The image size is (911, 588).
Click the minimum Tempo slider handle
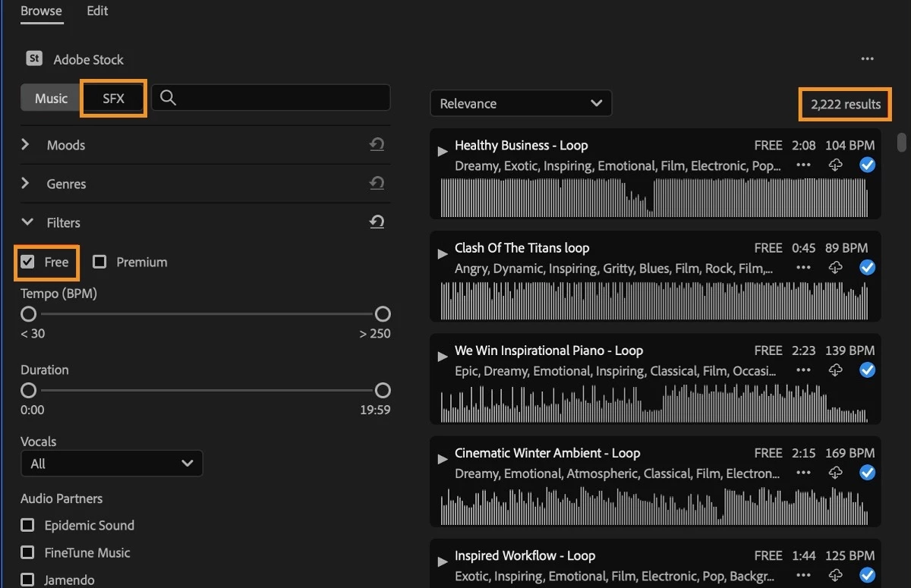(x=28, y=314)
